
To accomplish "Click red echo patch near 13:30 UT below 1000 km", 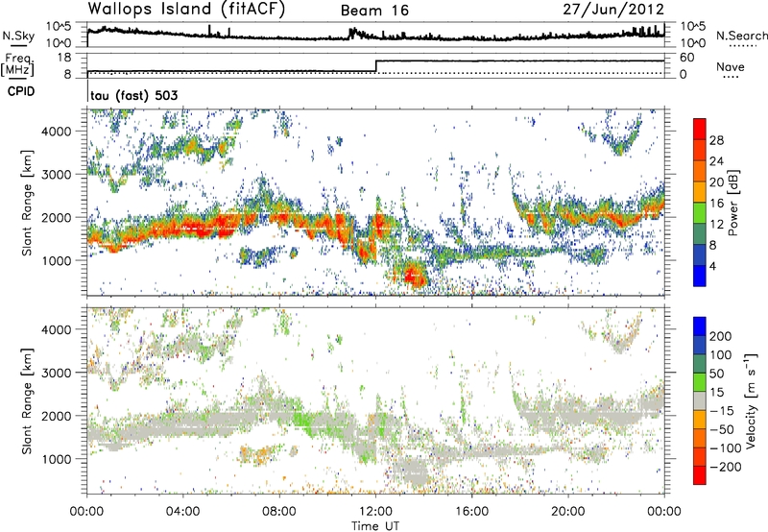I will tap(414, 275).
